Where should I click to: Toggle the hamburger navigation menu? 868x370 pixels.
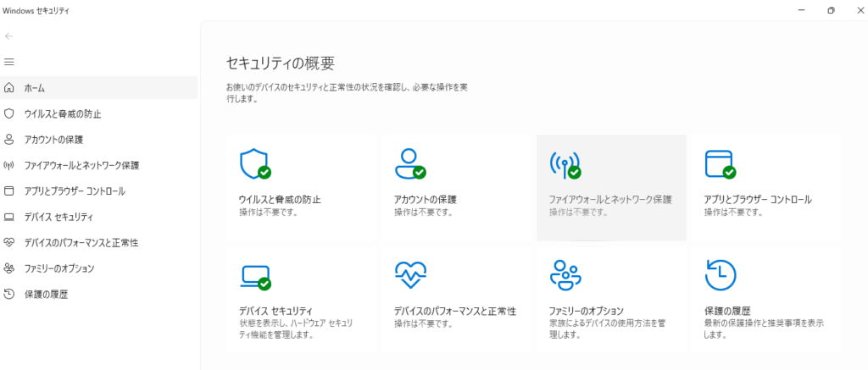pos(8,62)
